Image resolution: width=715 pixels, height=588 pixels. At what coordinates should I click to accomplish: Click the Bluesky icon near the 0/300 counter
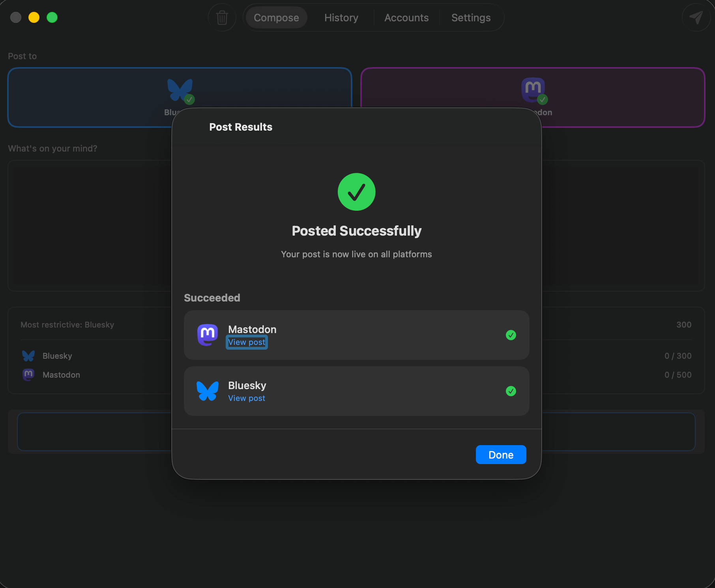[28, 356]
